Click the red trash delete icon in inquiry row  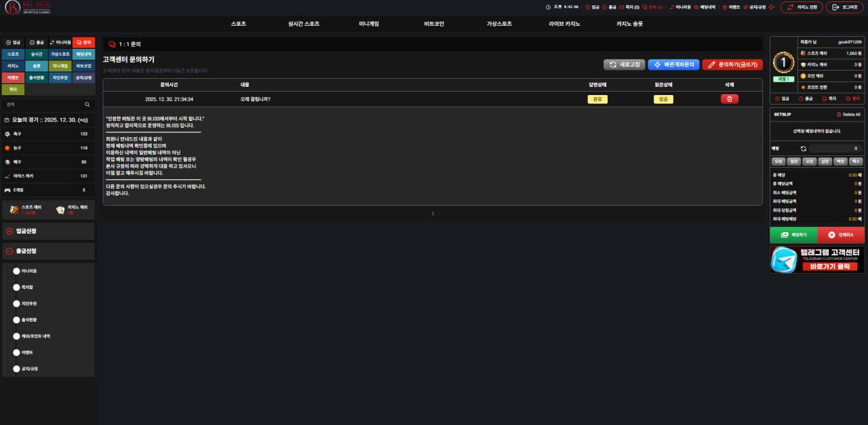[x=729, y=99]
